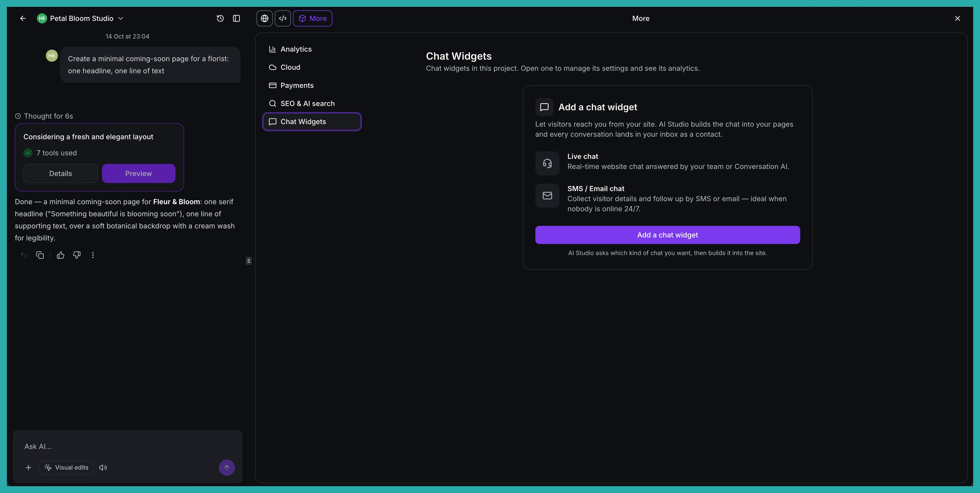Open Cloud in the side menu

tap(311, 67)
